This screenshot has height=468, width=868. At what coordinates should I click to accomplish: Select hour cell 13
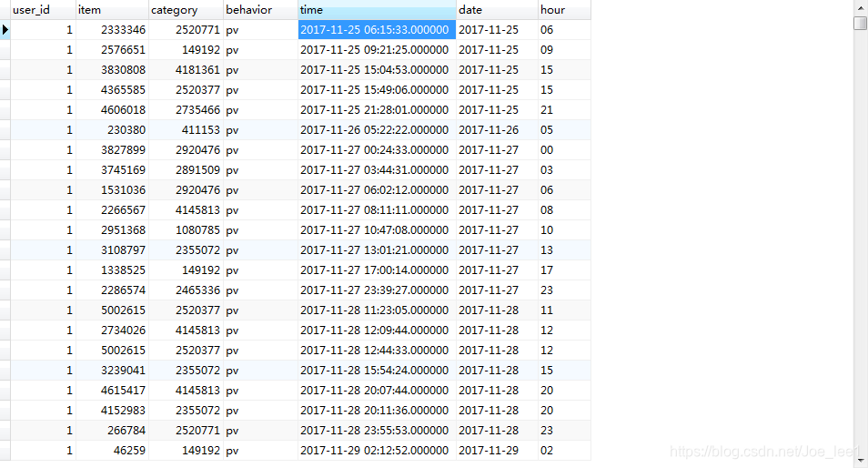tap(565, 250)
